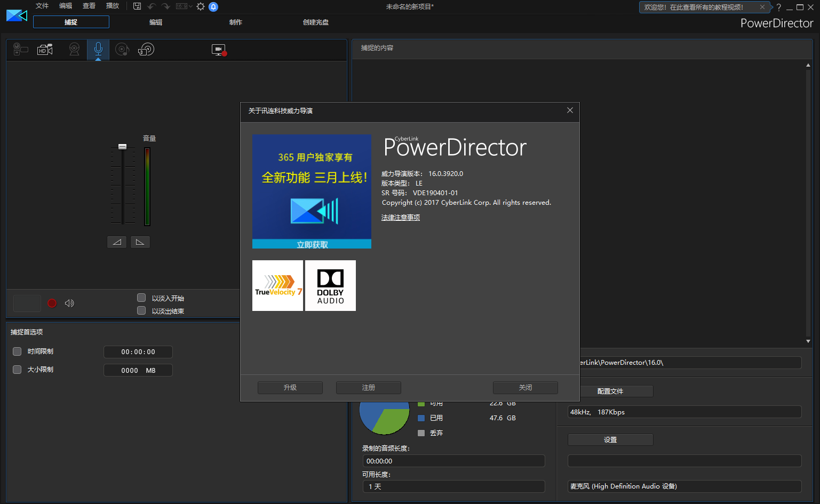Click the 48kHz, 187Kbps profile text
820x504 pixels.
(598, 412)
